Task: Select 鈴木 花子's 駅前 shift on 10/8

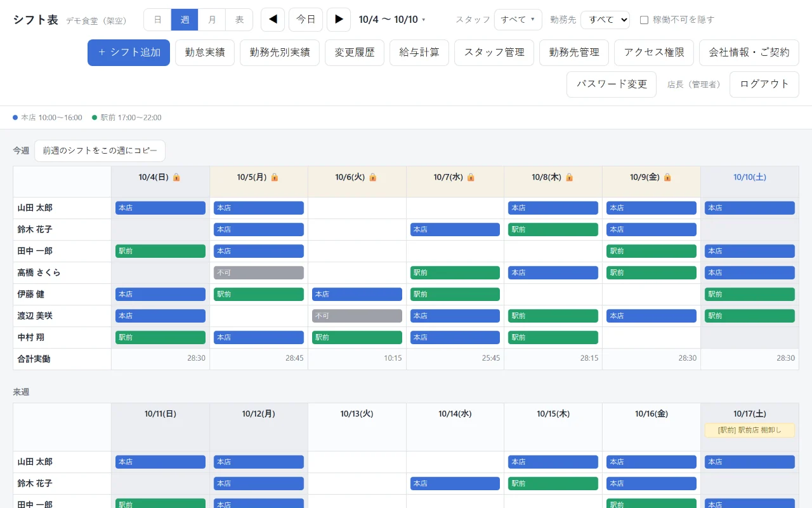Action: tap(553, 230)
